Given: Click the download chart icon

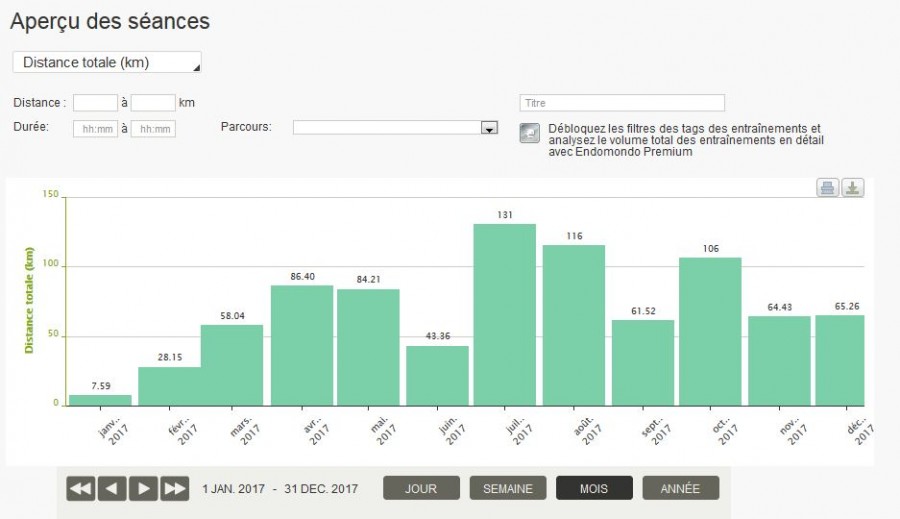Looking at the screenshot, I should (x=852, y=188).
